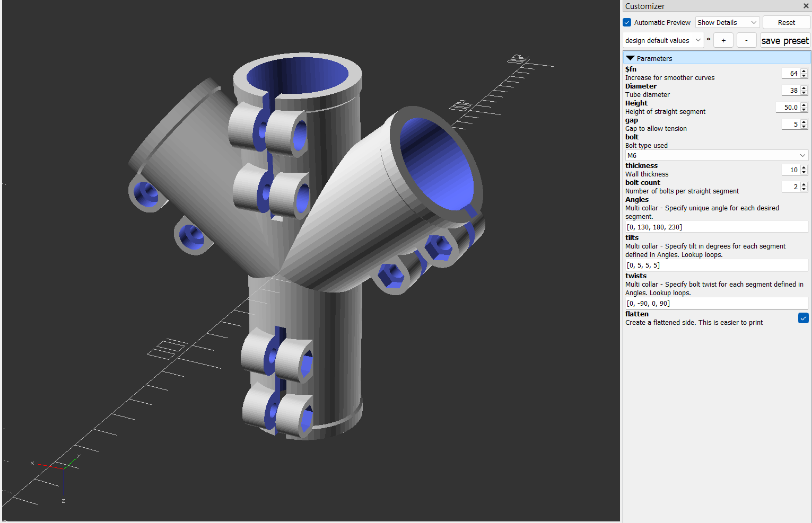Screen dimensions: 812x523
Task: Click the $fn value field showing 64
Action: point(791,73)
